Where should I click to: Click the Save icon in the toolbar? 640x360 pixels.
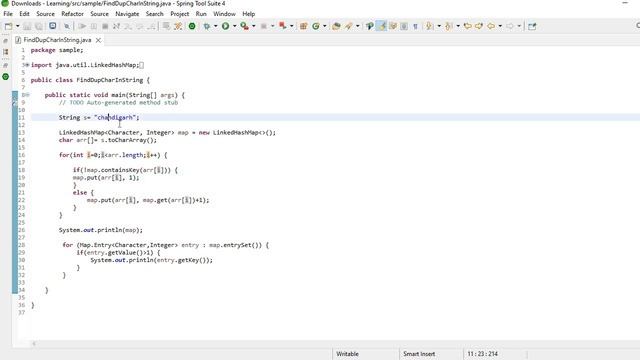[x=27, y=26]
